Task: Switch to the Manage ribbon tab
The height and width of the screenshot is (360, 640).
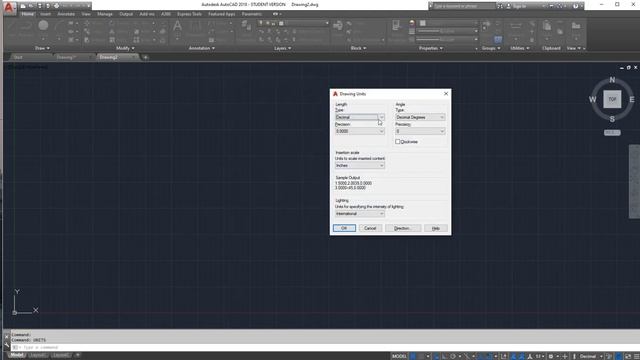Action: coord(104,14)
